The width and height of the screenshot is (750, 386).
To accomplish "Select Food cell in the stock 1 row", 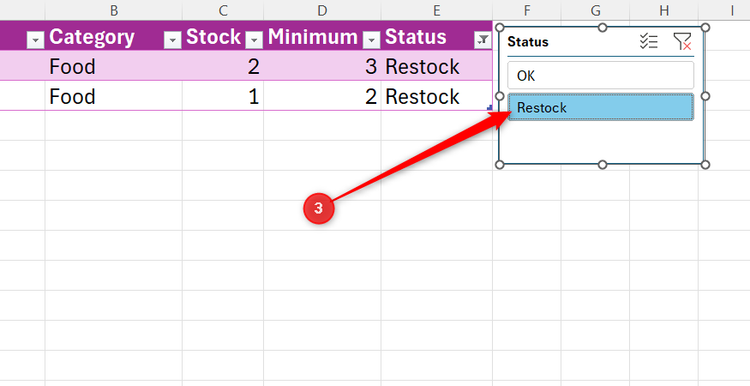I will pyautogui.click(x=114, y=96).
